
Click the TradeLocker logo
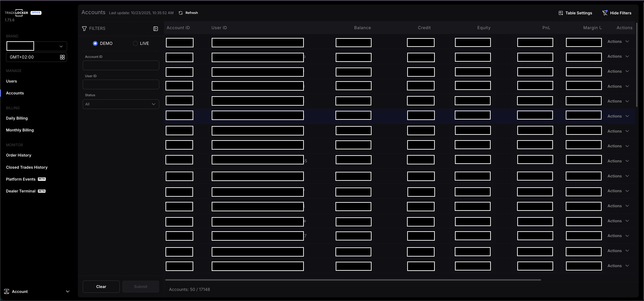[17, 13]
